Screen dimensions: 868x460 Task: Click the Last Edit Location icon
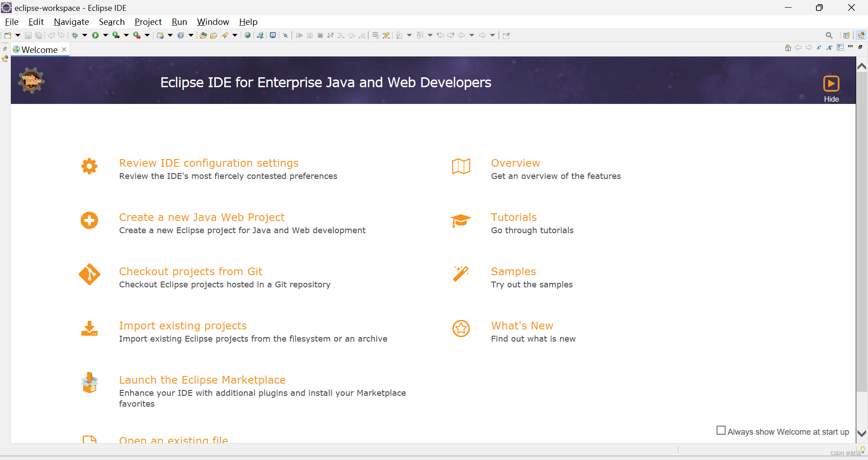click(440, 35)
